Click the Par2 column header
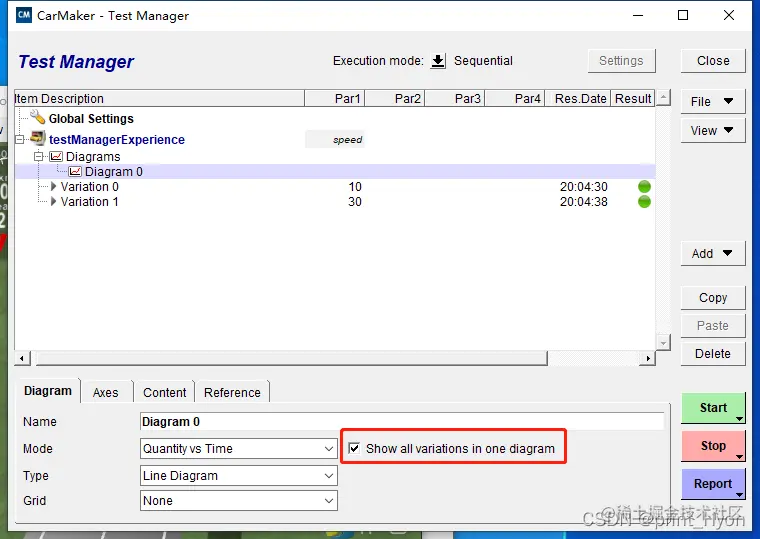 395,98
